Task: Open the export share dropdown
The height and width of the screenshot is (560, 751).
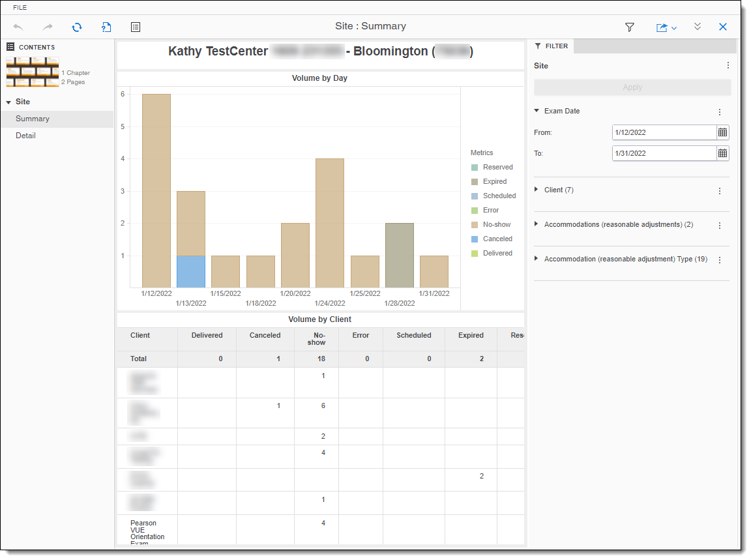Action: pos(666,27)
